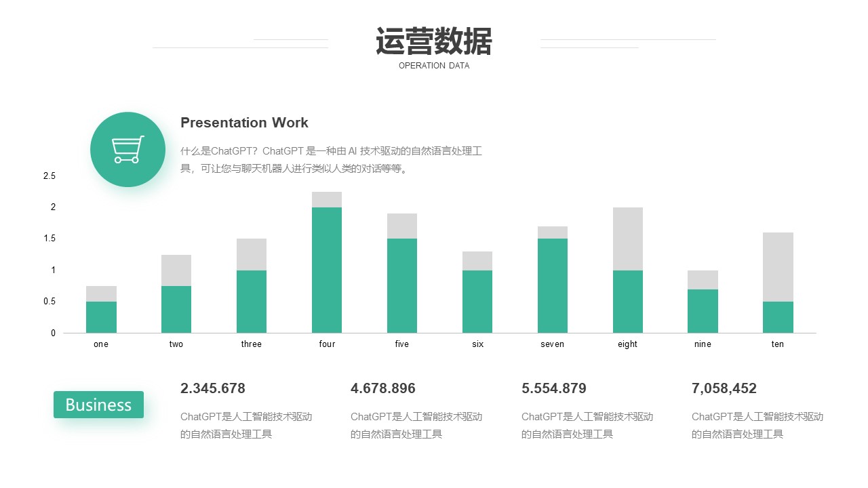The width and height of the screenshot is (868, 488).
Task: Click axis label three
Action: point(252,344)
